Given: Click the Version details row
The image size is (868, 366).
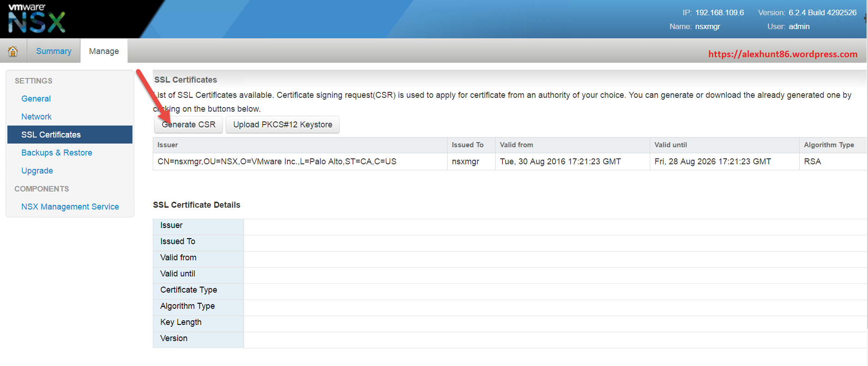Looking at the screenshot, I should (x=509, y=340).
